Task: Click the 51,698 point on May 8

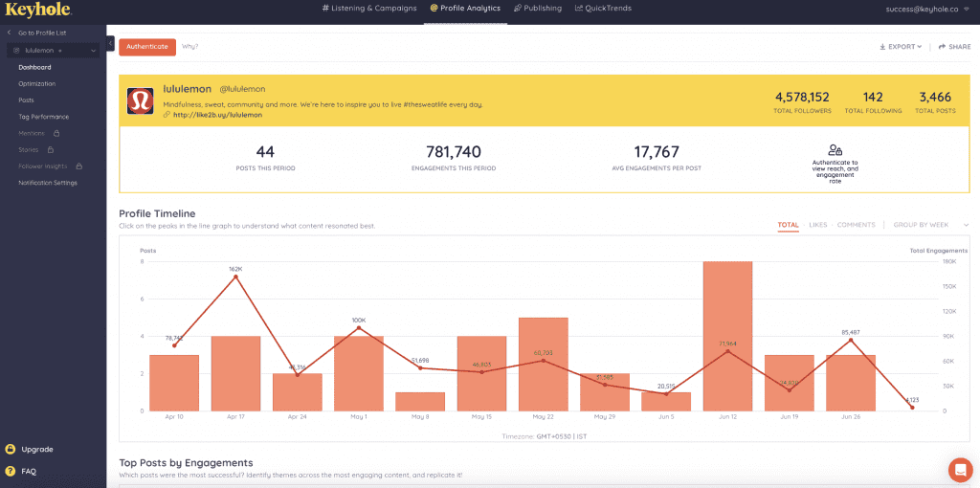Action: [420, 368]
